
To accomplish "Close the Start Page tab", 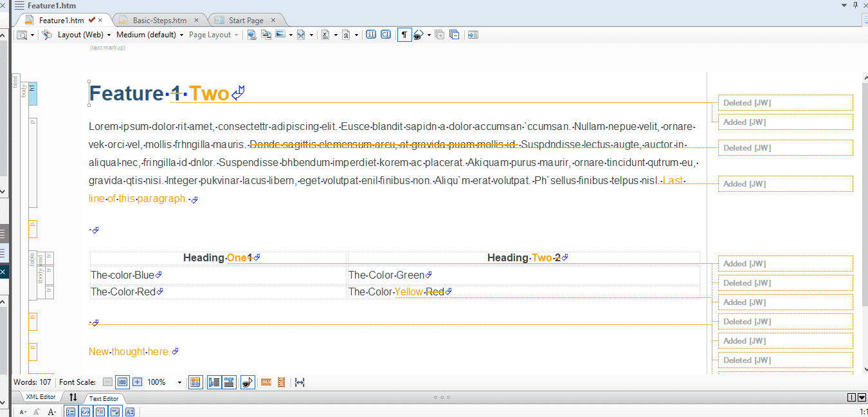I will tap(273, 21).
